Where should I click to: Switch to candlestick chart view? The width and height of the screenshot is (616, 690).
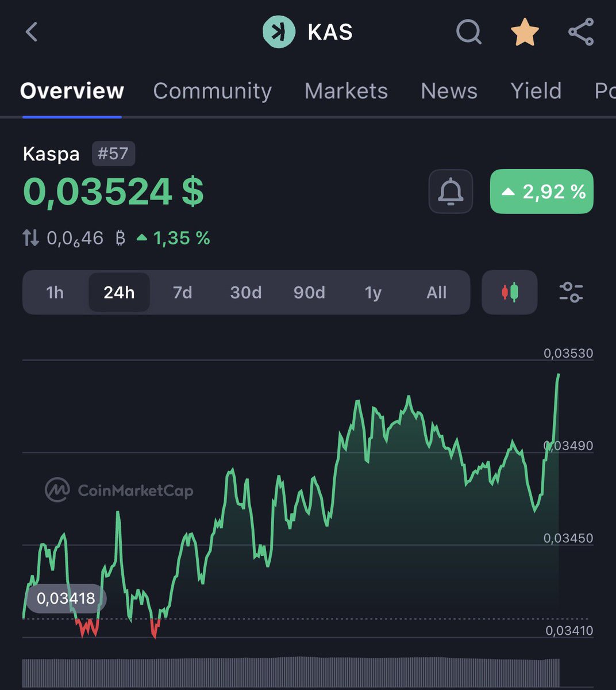point(510,292)
